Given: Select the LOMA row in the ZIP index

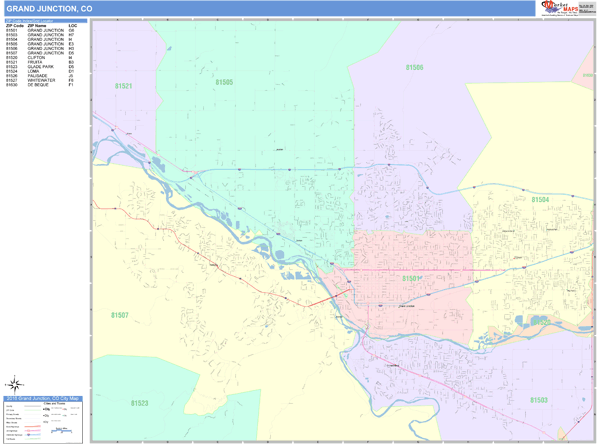Looking at the screenshot, I should 40,71.
